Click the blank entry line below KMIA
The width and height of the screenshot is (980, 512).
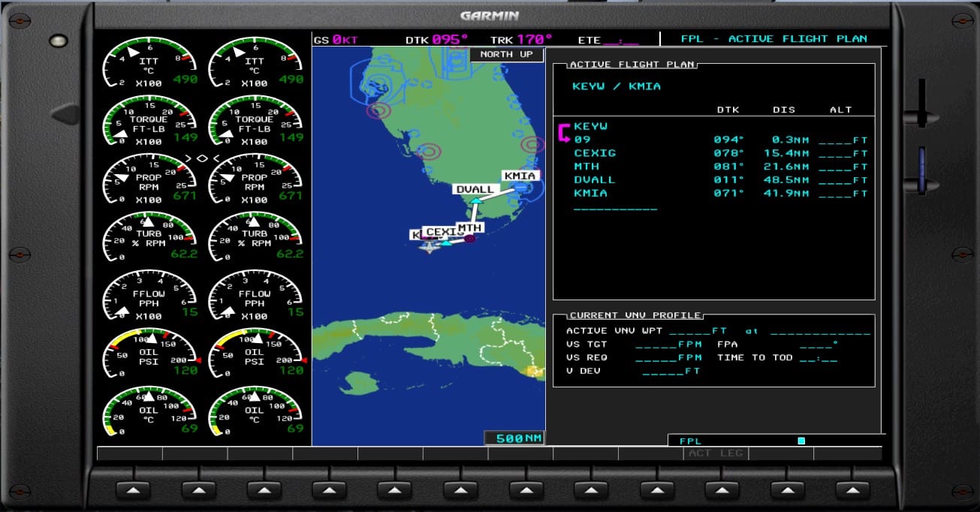pos(615,209)
